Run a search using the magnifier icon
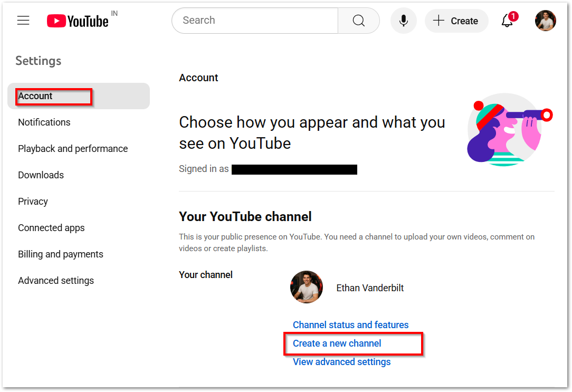The height and width of the screenshot is (392, 572). point(358,21)
